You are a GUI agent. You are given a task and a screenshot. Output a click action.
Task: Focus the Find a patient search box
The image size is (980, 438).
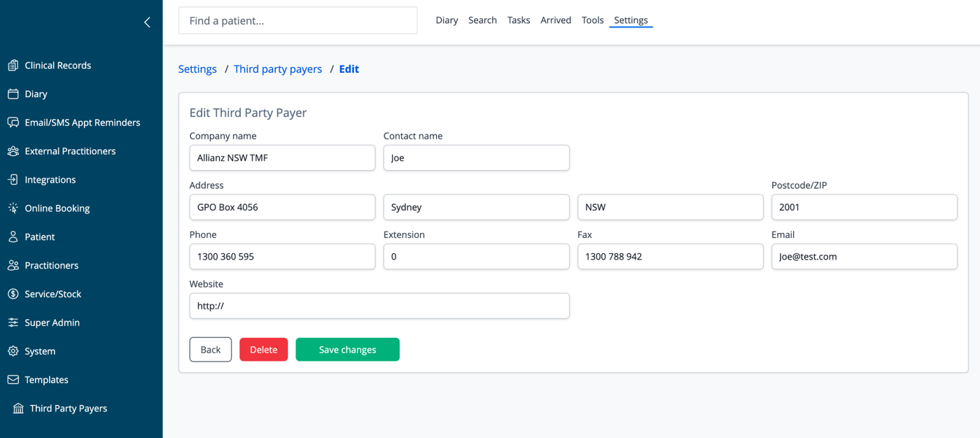pos(298,21)
